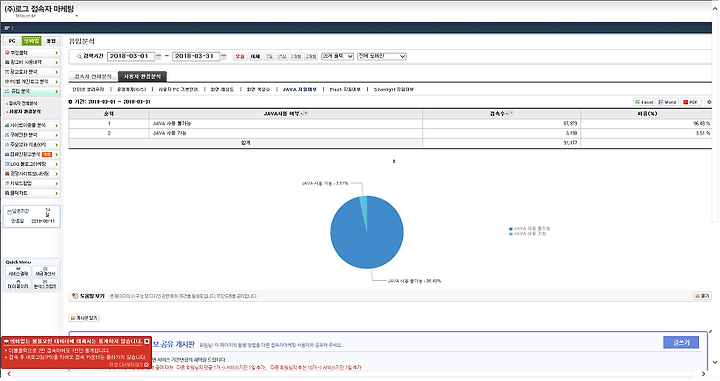This screenshot has width=720, height=381.
Task: Open the 화면 색상수 sub-tab
Action: 259,90
